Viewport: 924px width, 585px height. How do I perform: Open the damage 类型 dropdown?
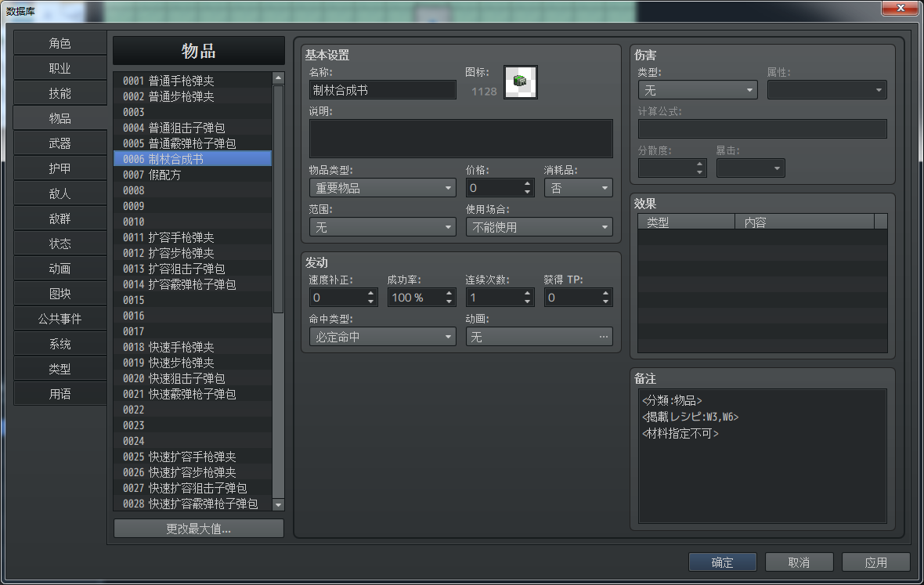tap(698, 90)
